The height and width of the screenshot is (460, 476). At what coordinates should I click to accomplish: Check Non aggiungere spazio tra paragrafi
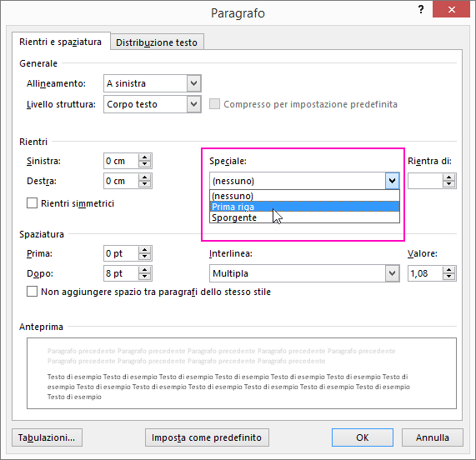pyautogui.click(x=33, y=292)
